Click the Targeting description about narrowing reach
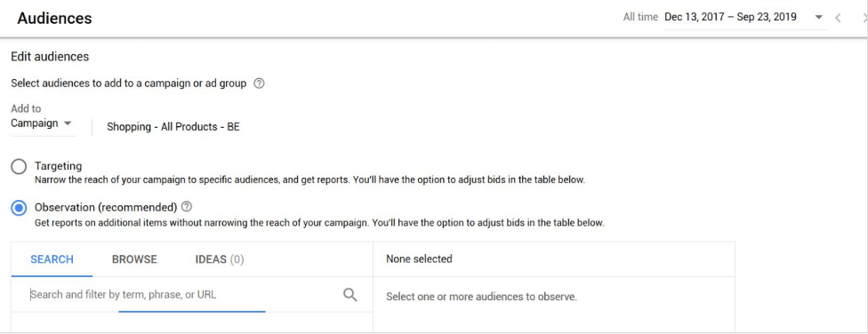Image resolution: width=868 pixels, height=334 pixels. point(309,180)
